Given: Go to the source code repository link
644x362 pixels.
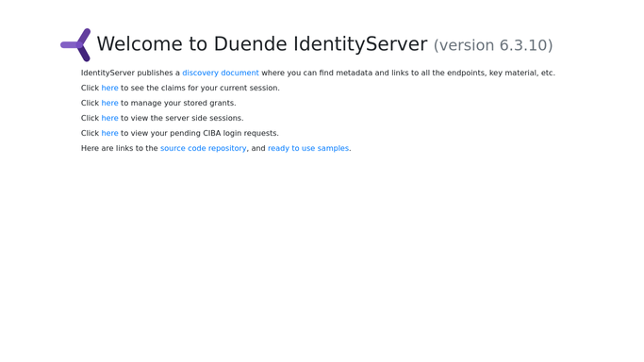Looking at the screenshot, I should tap(204, 148).
